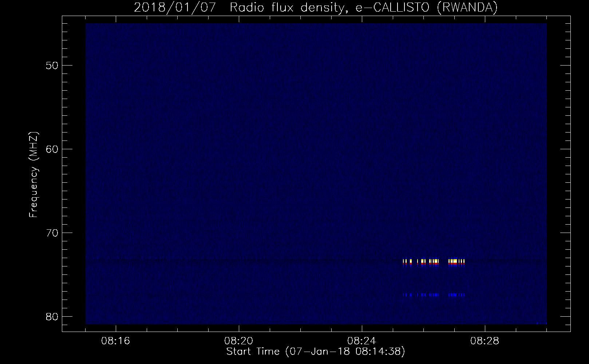
Task: Click the 08:16 time tick label
Action: click(x=116, y=341)
